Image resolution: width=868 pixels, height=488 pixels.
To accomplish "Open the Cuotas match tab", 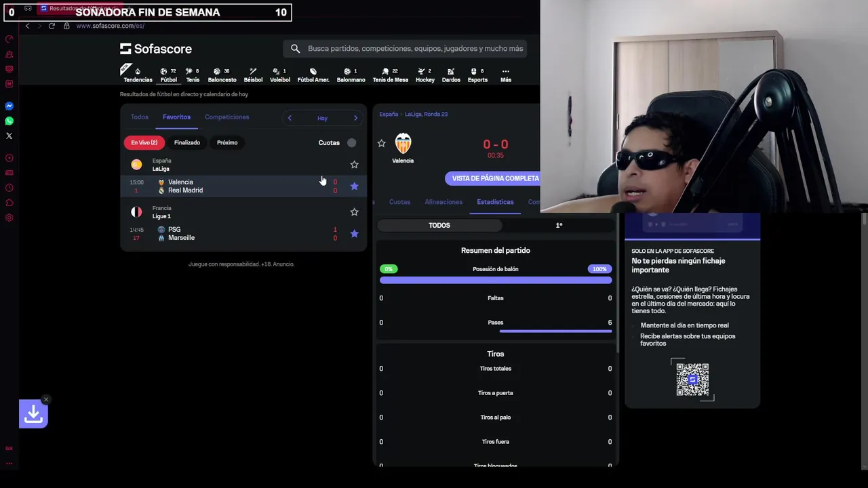I will [399, 202].
